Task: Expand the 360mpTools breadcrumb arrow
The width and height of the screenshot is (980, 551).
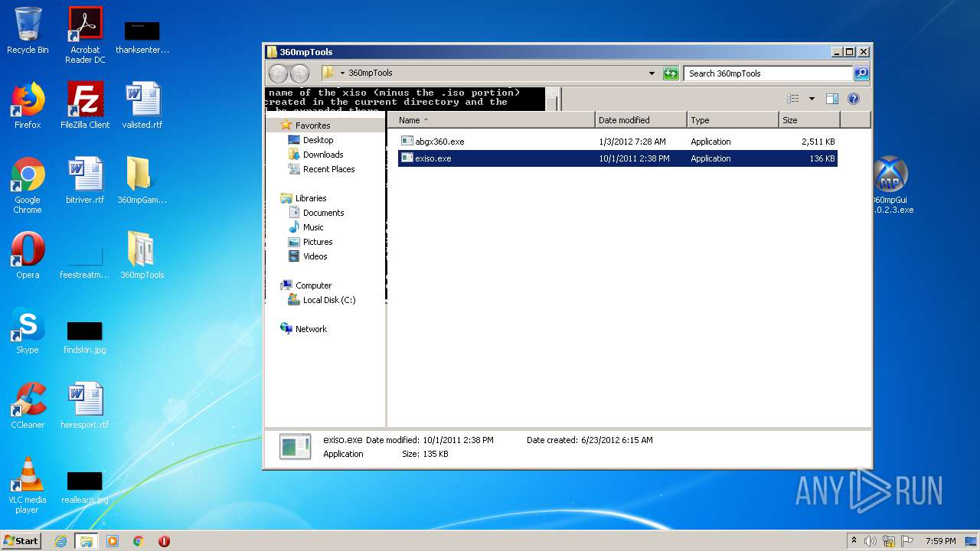Action: pos(342,73)
